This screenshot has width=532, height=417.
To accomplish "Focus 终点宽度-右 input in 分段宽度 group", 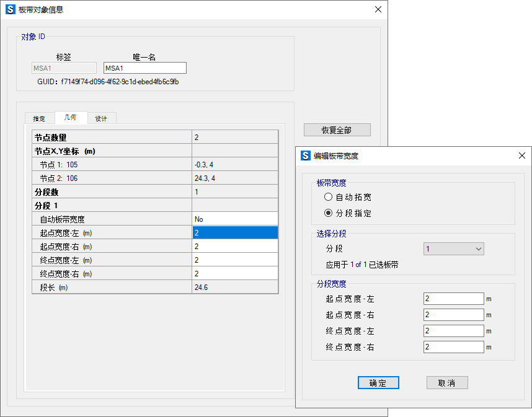I will (453, 347).
